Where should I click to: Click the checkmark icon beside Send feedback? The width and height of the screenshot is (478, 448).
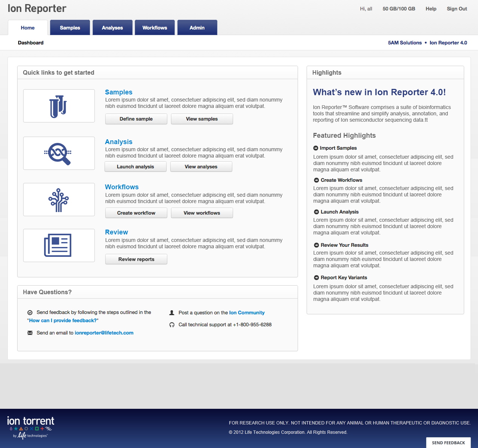point(30,313)
